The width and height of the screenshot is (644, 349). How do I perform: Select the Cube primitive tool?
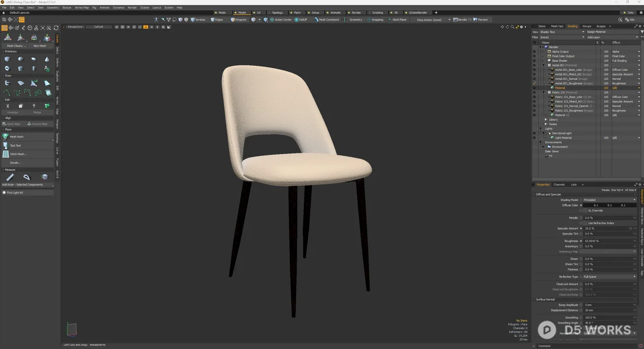[7, 59]
